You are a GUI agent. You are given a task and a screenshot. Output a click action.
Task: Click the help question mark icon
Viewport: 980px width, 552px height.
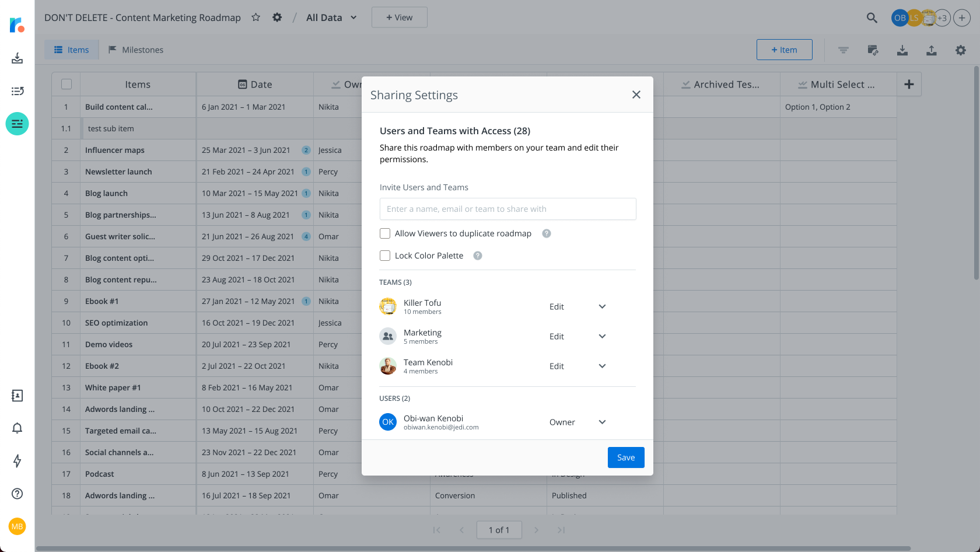point(17,494)
